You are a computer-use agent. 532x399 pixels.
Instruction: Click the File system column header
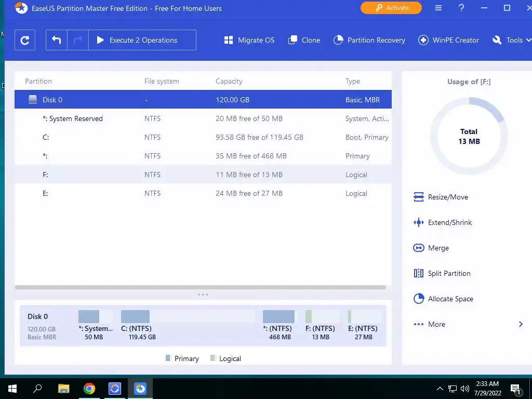[x=162, y=81]
